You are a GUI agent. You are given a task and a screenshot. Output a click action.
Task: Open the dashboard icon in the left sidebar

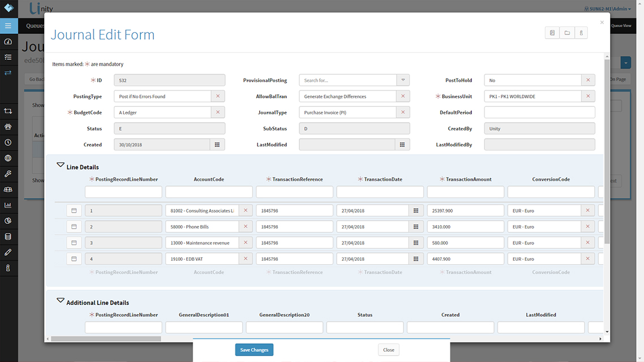pyautogui.click(x=8, y=41)
